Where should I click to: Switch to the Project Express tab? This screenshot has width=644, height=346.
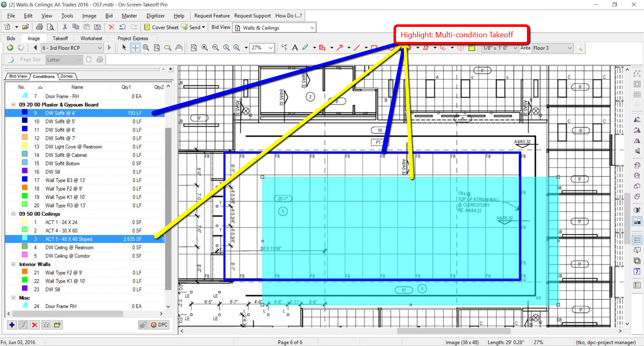point(133,38)
